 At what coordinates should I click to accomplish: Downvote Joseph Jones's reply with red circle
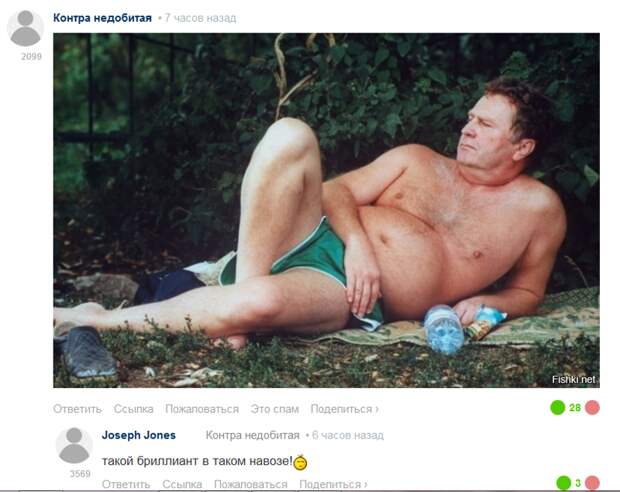592,483
